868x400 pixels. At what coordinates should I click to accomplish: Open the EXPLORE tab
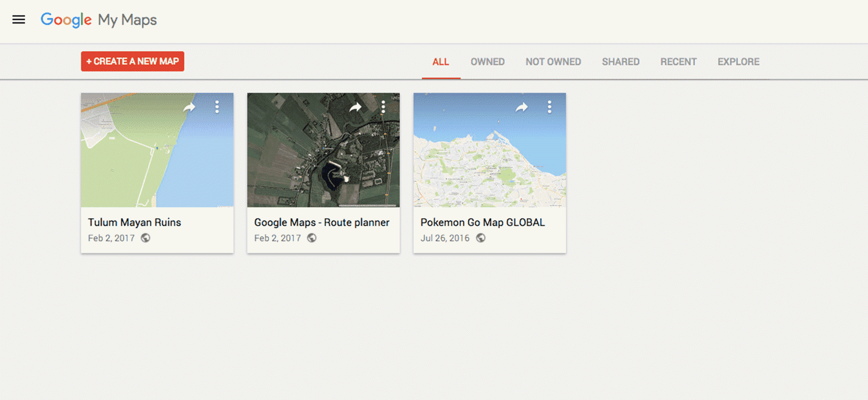[739, 62]
